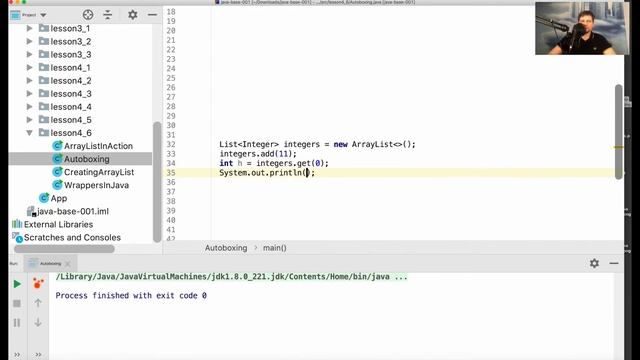This screenshot has width=640, height=360.
Task: Open CreatingArrayList class
Action: point(99,172)
